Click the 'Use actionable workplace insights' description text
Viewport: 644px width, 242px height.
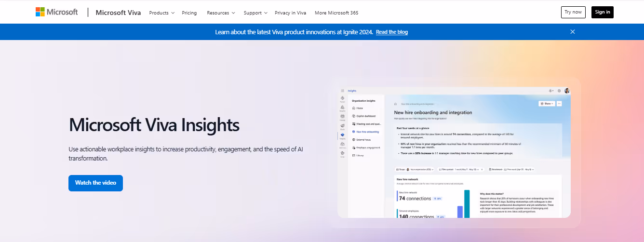pyautogui.click(x=186, y=154)
